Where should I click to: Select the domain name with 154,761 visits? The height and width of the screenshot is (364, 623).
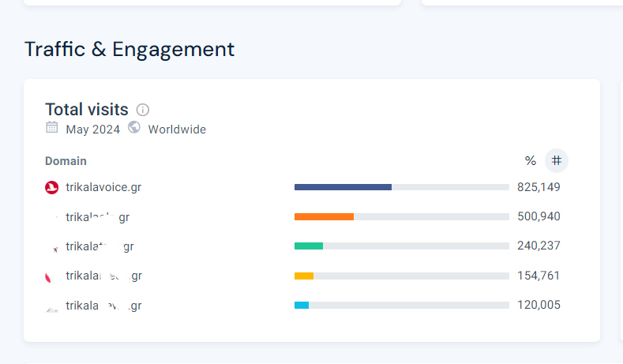click(x=103, y=276)
